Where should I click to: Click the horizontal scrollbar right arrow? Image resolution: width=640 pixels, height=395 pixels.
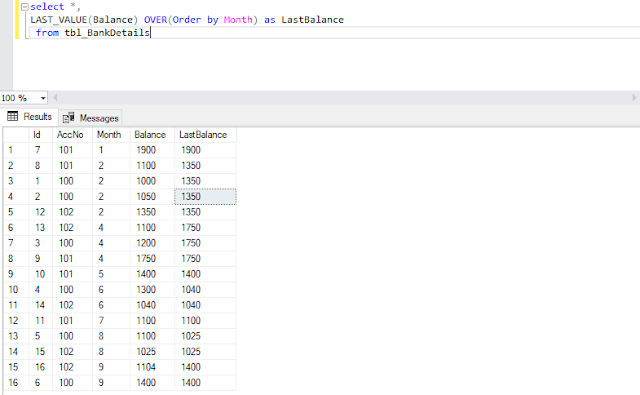click(x=634, y=98)
